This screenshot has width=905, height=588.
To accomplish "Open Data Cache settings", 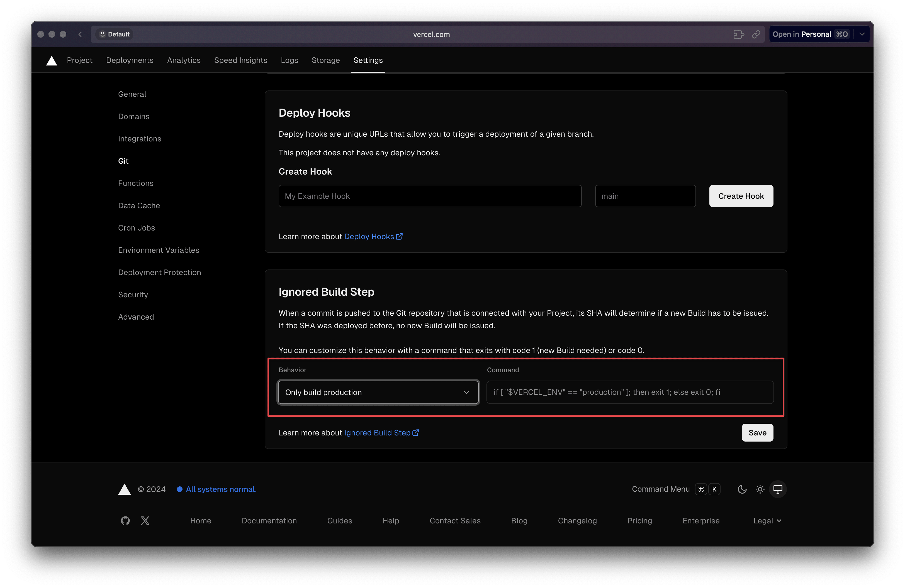I will click(139, 205).
